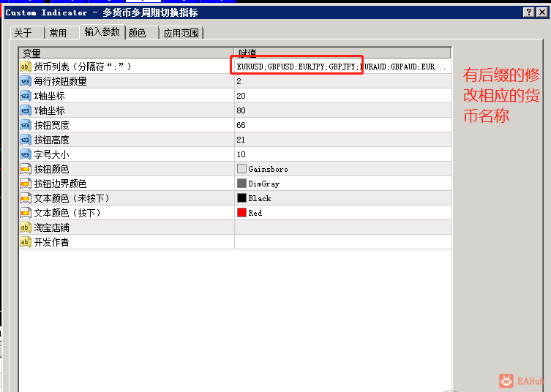The image size is (551, 392).
Task: Edit the 按钮高度 value 21
Action: 342,140
